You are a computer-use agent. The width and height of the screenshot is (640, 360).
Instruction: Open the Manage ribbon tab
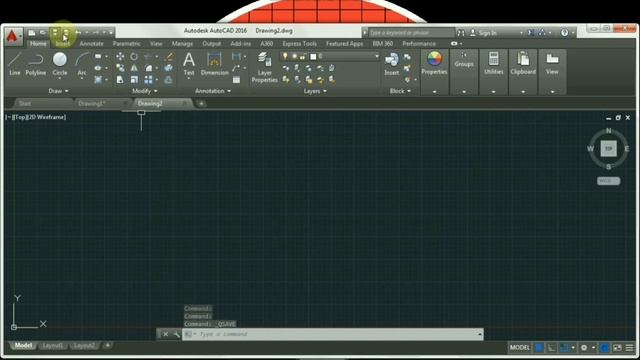click(182, 44)
